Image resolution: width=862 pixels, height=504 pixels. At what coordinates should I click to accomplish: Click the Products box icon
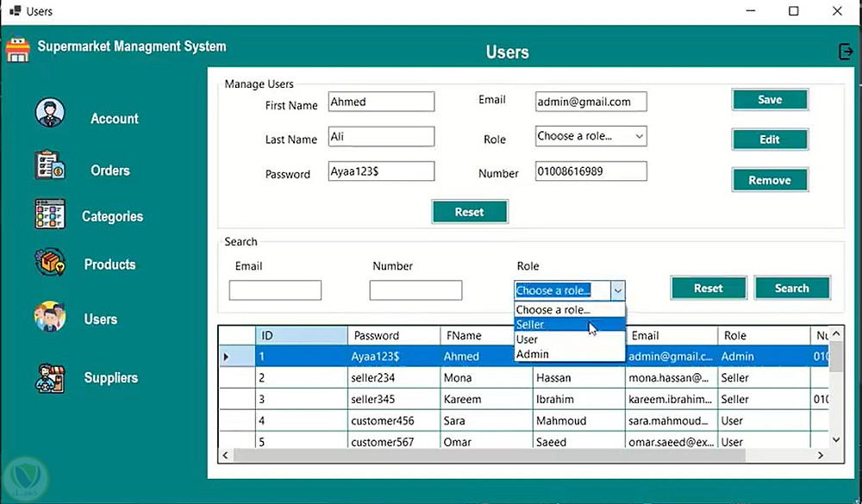tap(50, 262)
